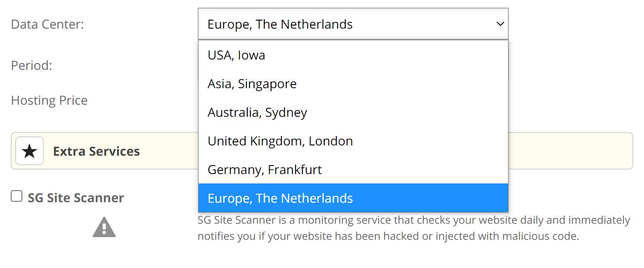644x268 pixels.
Task: Click the star icon beside Extra Services
Action: (30, 151)
